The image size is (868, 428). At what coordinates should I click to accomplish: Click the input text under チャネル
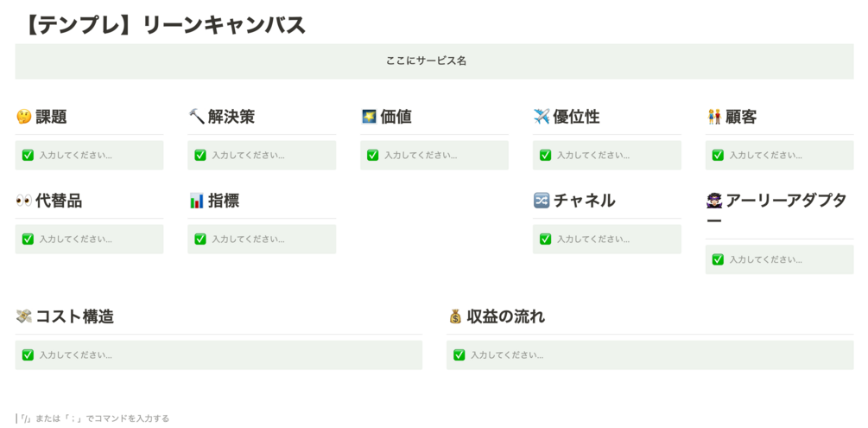(x=593, y=240)
